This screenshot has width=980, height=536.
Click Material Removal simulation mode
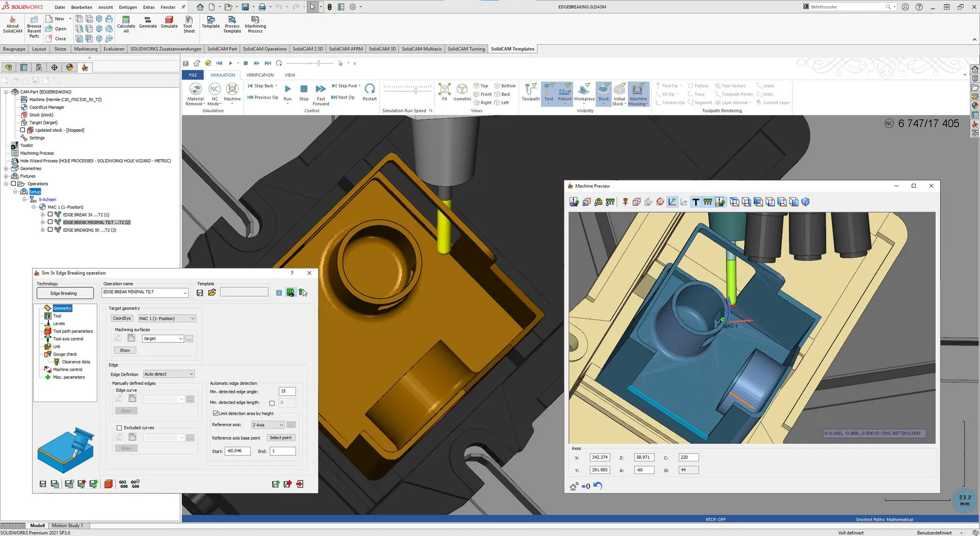tap(195, 94)
